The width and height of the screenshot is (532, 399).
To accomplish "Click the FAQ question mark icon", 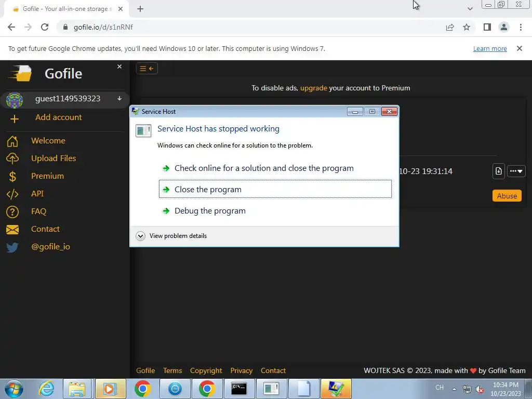I will point(12,212).
